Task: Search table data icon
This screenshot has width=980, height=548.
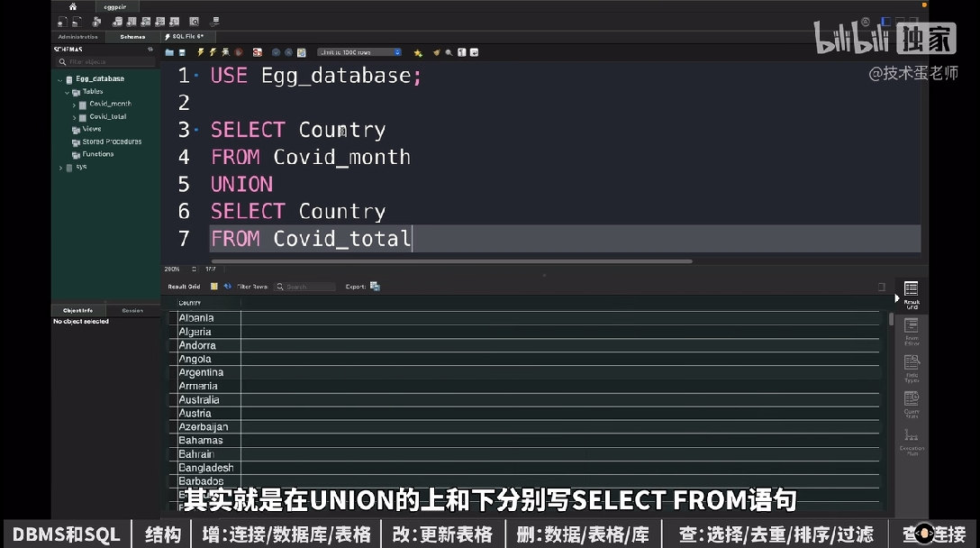Action: click(x=195, y=22)
